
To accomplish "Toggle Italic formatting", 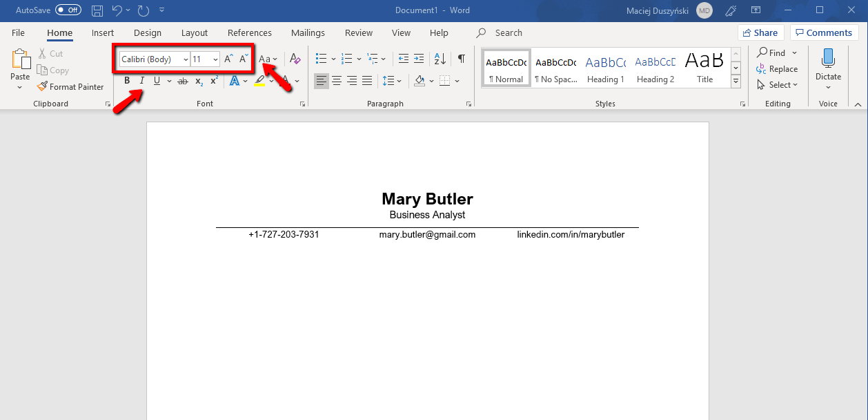I will click(141, 81).
